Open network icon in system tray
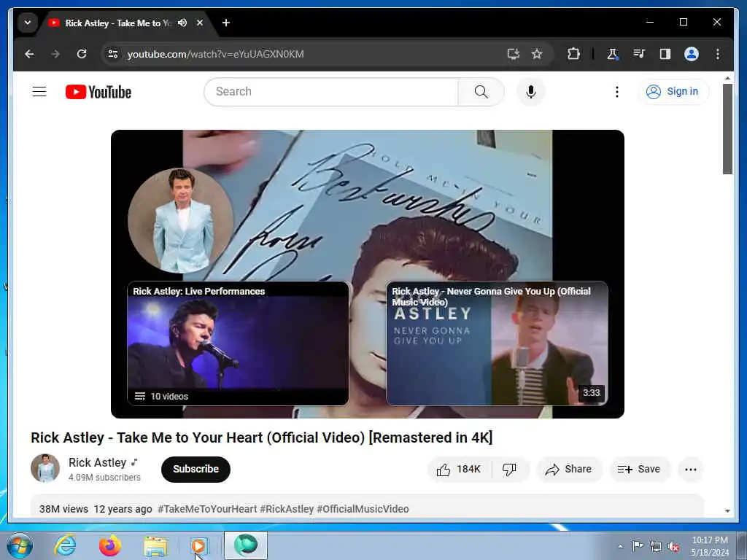The height and width of the screenshot is (560, 747). click(x=656, y=547)
